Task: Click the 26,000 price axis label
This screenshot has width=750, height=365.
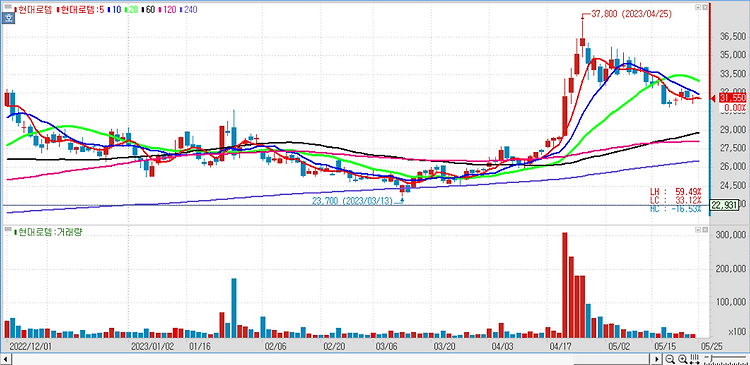Action: tap(733, 166)
